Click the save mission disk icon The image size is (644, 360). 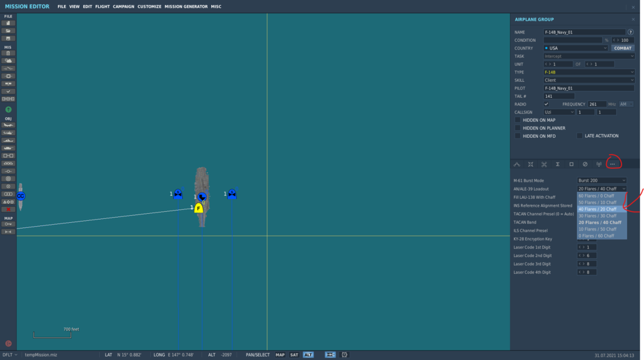click(8, 39)
